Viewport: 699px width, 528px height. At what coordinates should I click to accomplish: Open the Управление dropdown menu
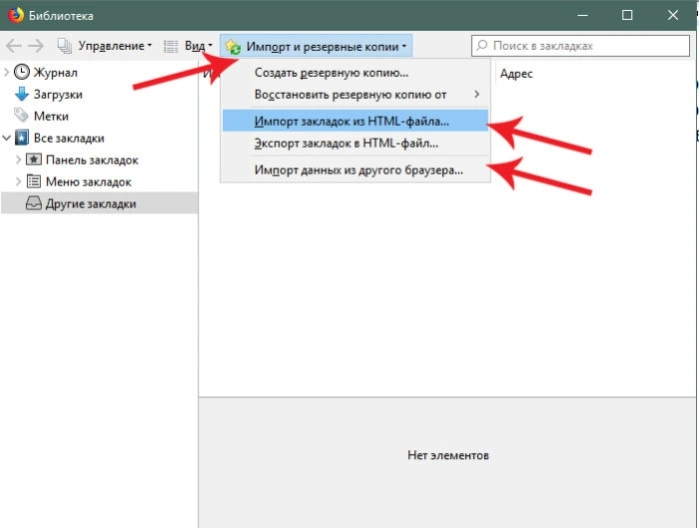coord(105,45)
